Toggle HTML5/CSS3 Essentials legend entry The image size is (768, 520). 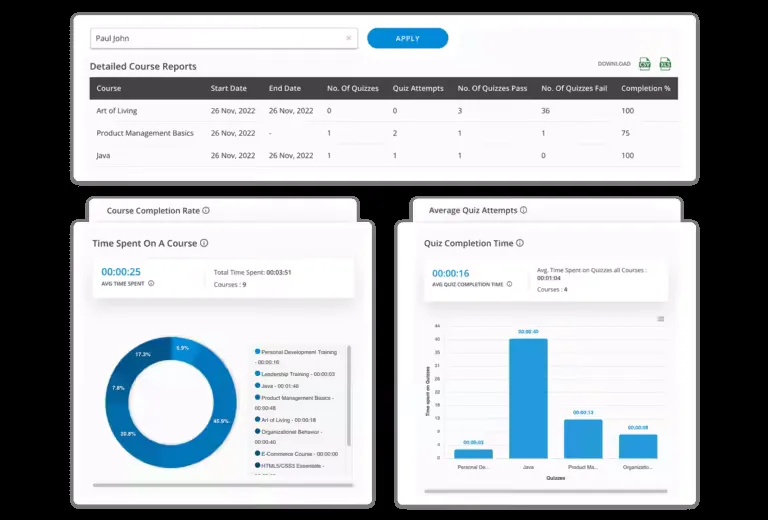pos(289,466)
